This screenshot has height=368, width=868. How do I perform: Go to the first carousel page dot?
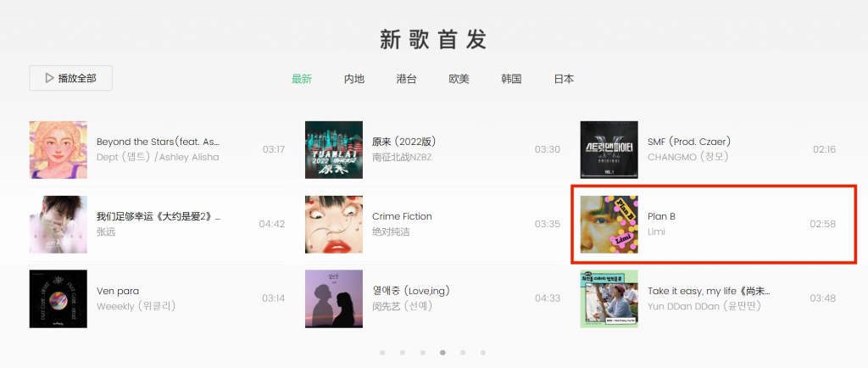pos(382,353)
